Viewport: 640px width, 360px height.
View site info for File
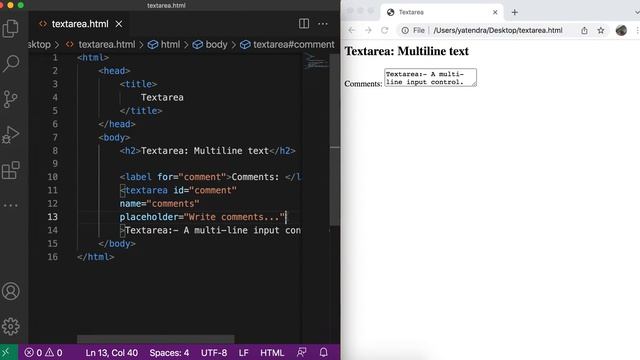(413, 30)
